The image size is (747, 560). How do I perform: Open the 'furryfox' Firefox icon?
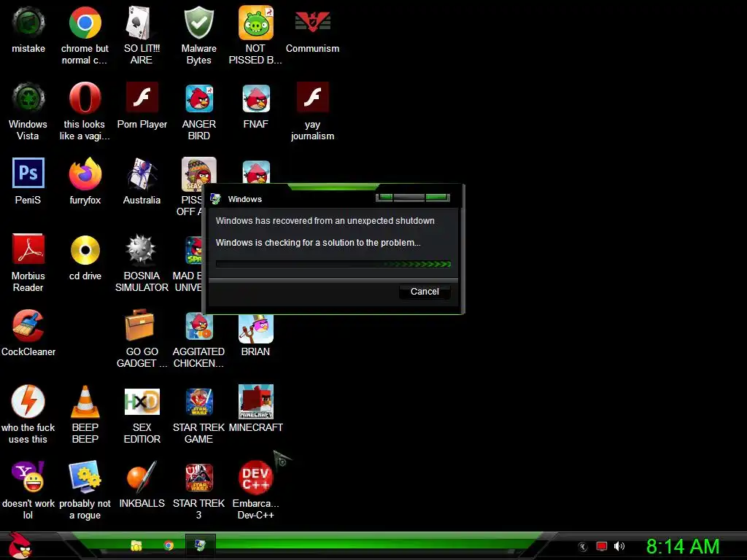85,174
